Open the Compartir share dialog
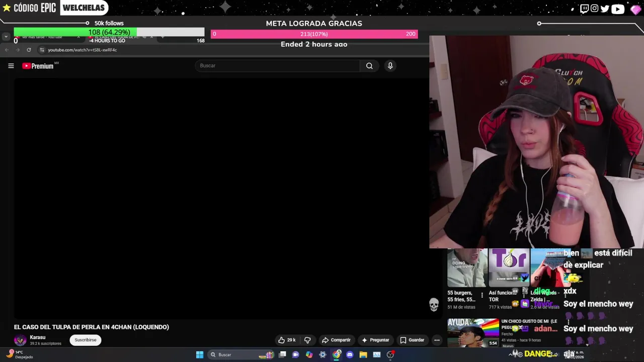Image resolution: width=644 pixels, height=362 pixels. 336,340
